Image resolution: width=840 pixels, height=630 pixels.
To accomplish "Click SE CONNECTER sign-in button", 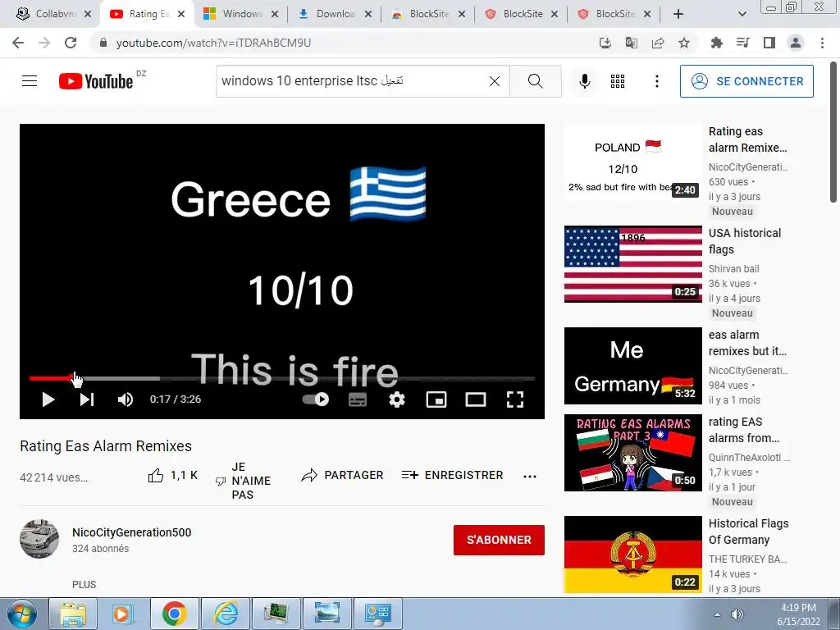I will click(x=746, y=81).
